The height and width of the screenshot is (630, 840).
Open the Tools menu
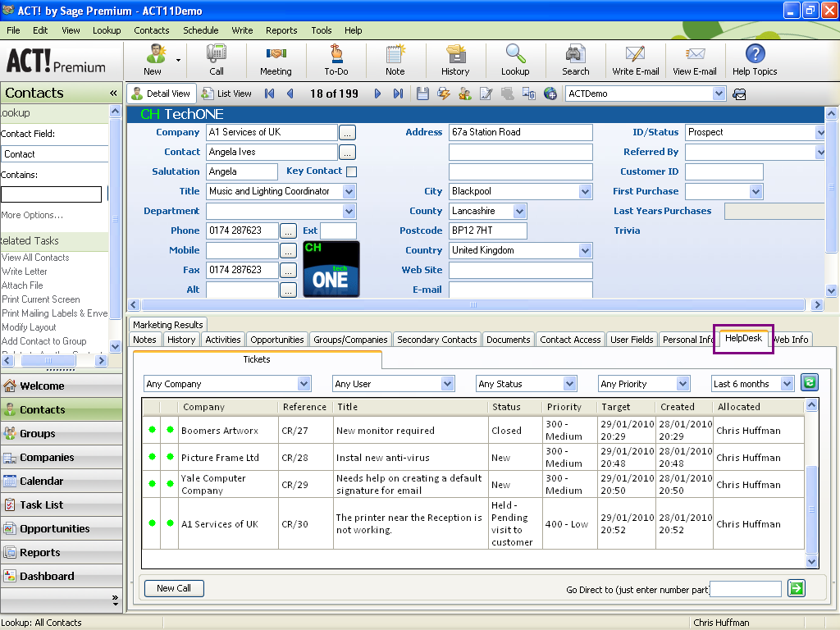point(322,30)
